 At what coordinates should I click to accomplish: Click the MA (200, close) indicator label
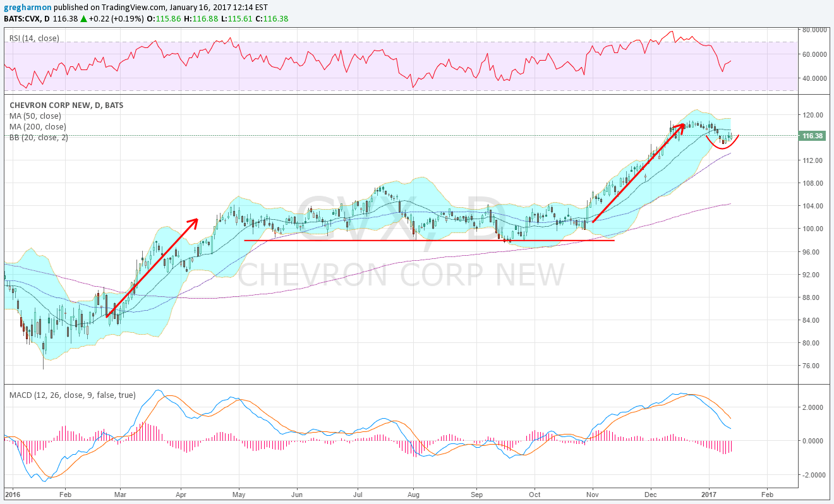(x=37, y=126)
